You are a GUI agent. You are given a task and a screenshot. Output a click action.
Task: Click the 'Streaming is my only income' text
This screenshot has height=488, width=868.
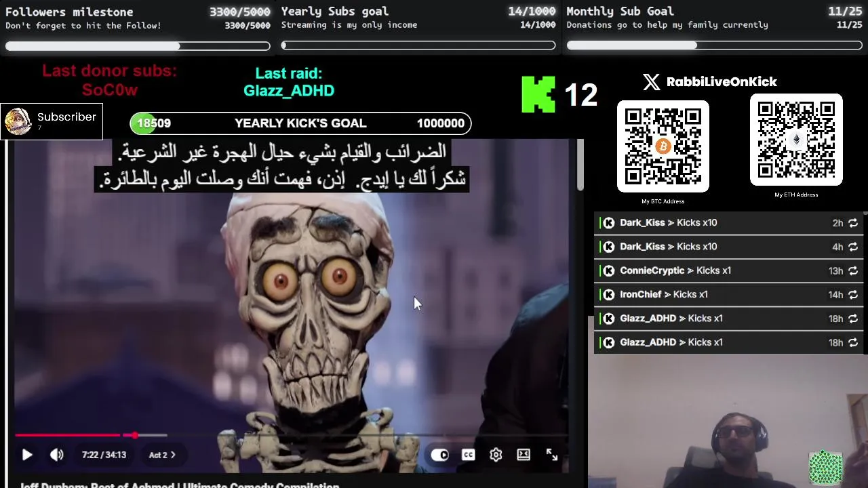point(349,25)
